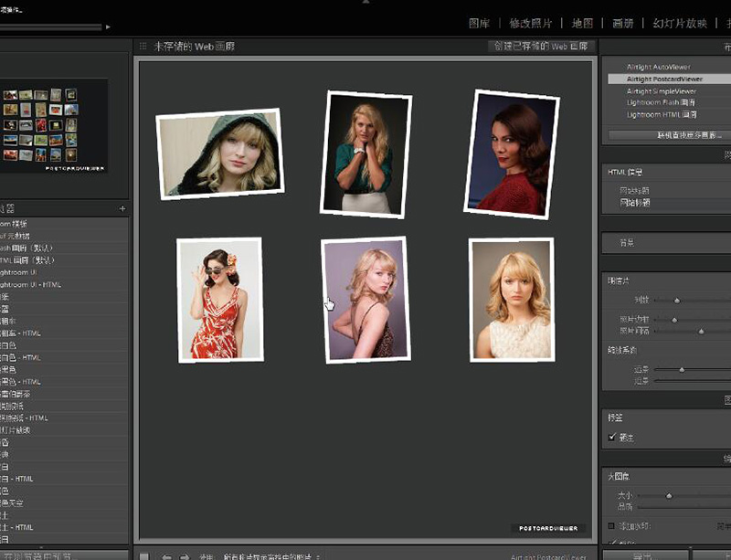This screenshot has height=560, width=731.
Task: Enable the 添加水印 watermark checkbox
Action: pos(611,526)
